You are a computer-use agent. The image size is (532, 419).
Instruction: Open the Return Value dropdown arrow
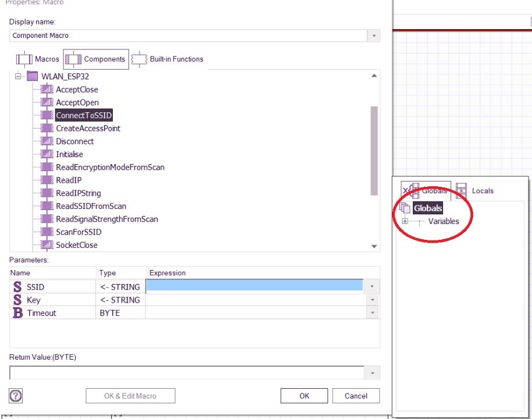click(372, 373)
